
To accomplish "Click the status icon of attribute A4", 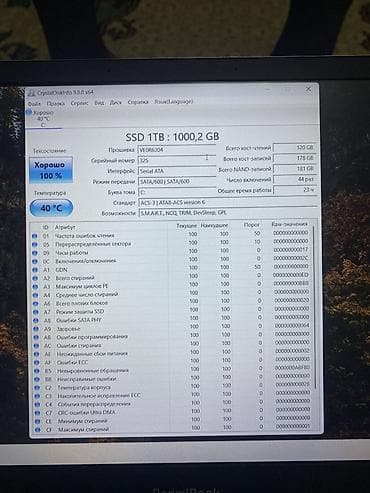I will point(35,295).
